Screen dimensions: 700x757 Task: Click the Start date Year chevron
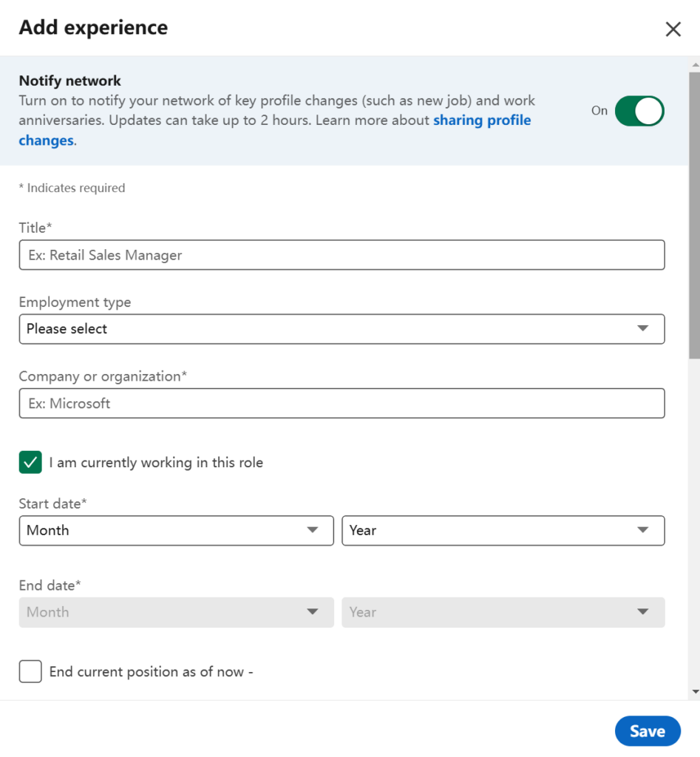pyautogui.click(x=643, y=530)
